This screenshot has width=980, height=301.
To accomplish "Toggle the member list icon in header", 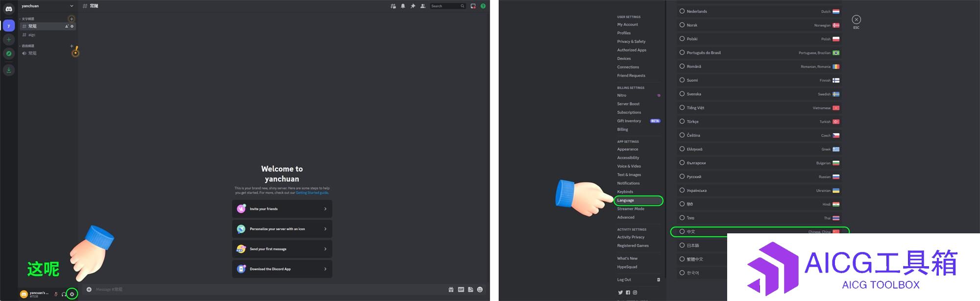I will (x=423, y=6).
